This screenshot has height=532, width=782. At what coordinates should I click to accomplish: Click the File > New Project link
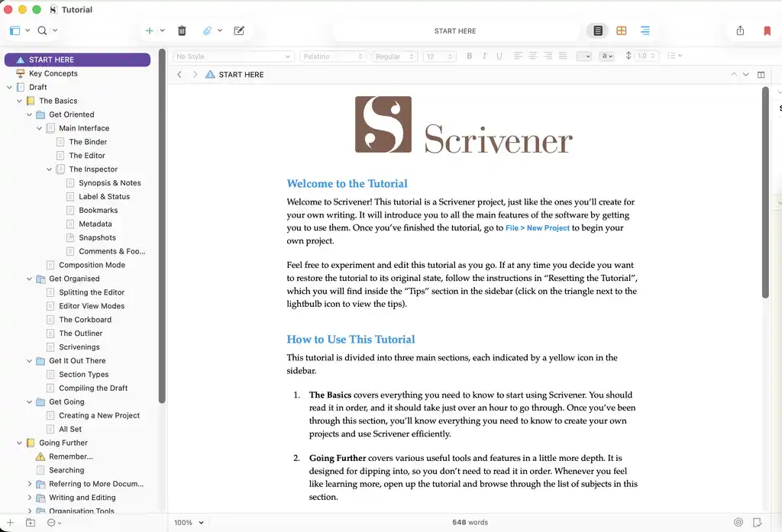coord(537,228)
